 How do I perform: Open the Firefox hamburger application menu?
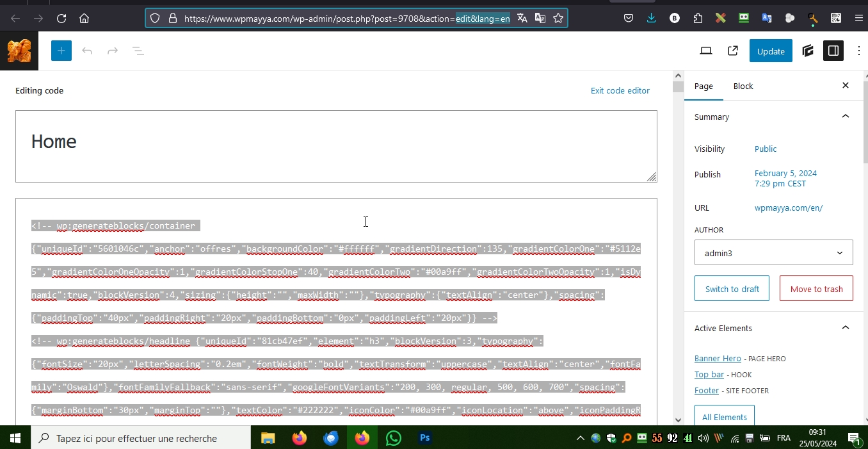click(x=859, y=18)
